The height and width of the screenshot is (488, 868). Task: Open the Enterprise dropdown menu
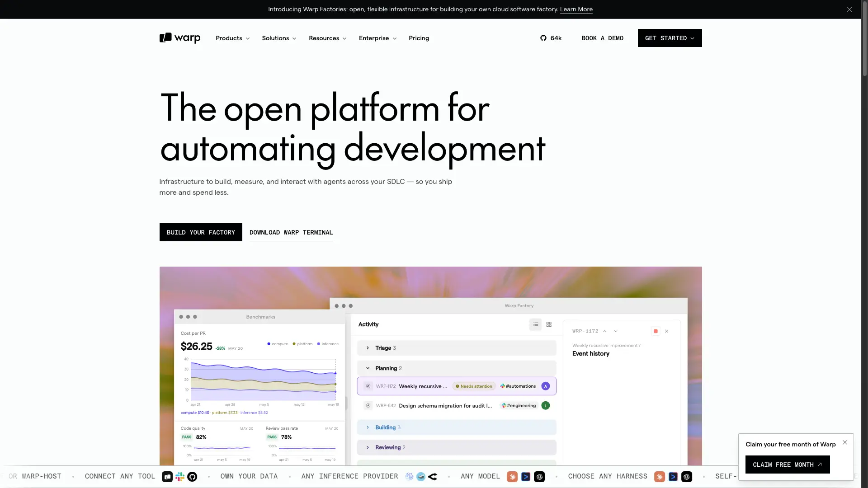pos(377,38)
